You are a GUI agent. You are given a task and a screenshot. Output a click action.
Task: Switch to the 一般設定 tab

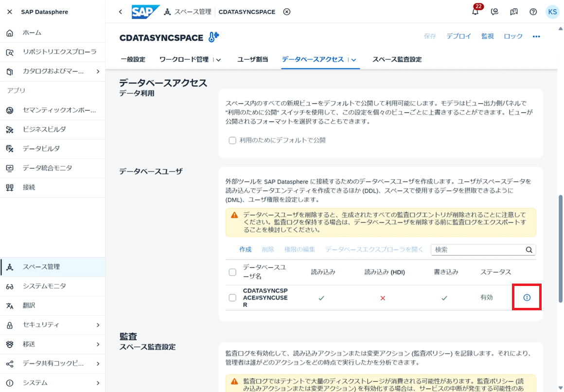133,59
